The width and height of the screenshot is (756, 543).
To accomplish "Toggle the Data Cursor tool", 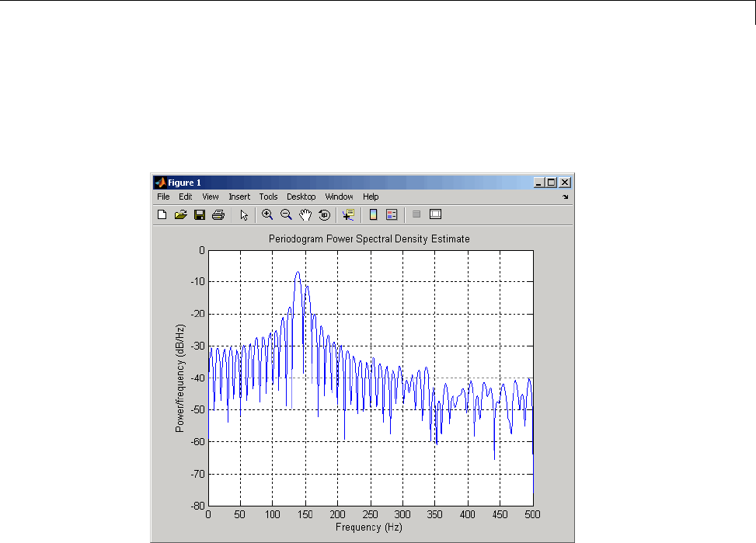I will pyautogui.click(x=348, y=214).
